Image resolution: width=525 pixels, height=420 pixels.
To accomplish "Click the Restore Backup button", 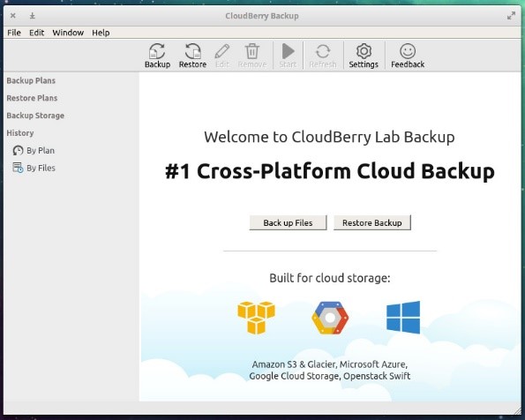I will coord(372,222).
